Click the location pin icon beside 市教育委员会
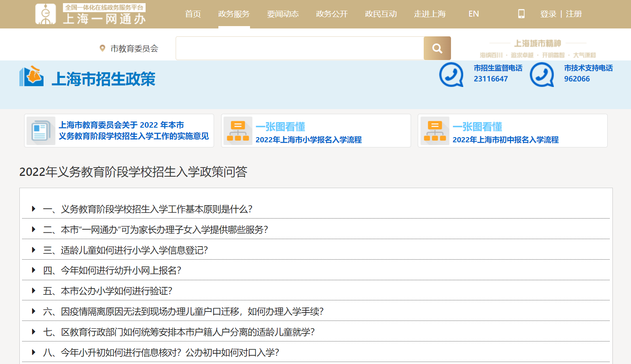631x364 pixels. click(x=102, y=48)
